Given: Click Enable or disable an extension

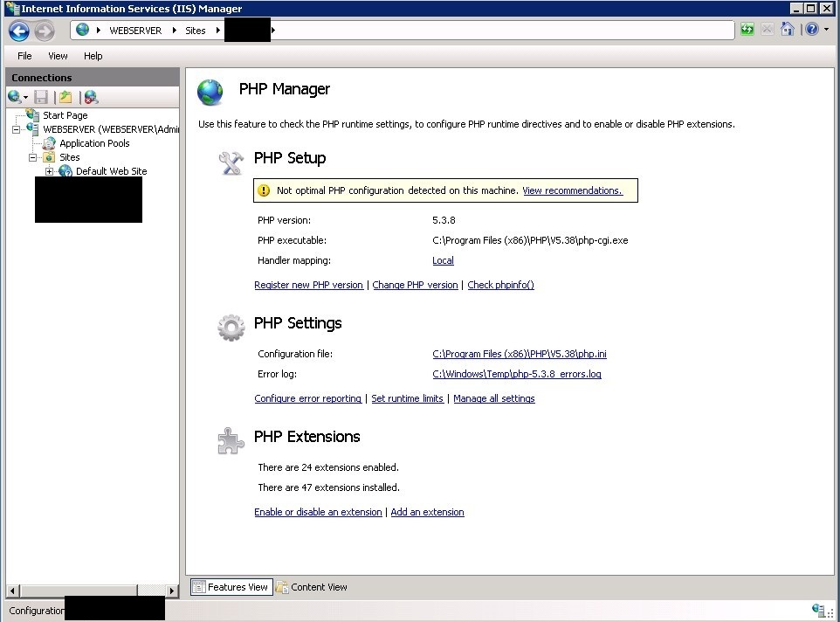Looking at the screenshot, I should click(318, 512).
